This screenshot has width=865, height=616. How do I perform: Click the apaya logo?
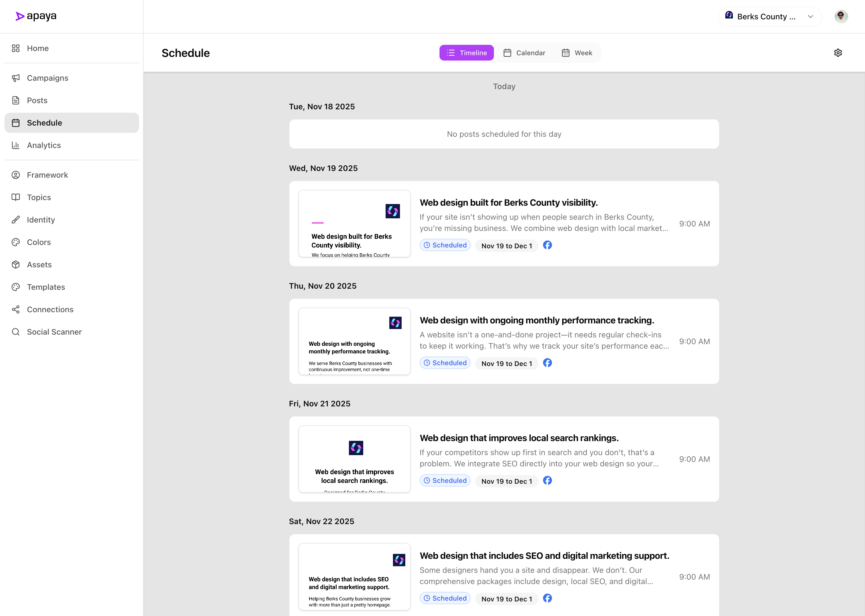[x=36, y=16]
